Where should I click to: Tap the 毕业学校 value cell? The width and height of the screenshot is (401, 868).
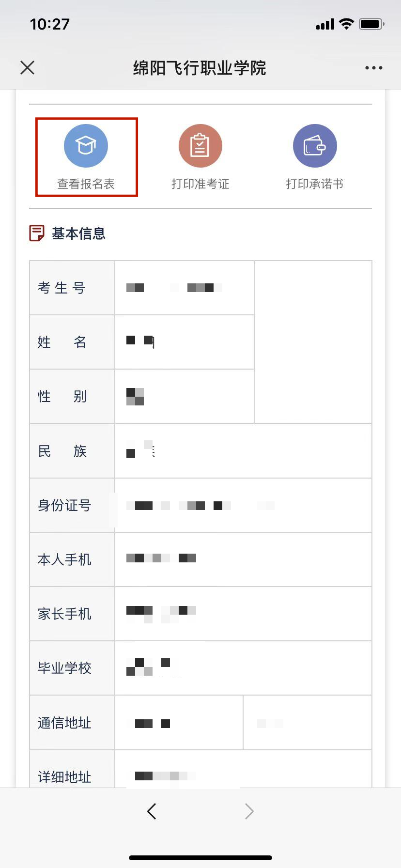point(243,668)
